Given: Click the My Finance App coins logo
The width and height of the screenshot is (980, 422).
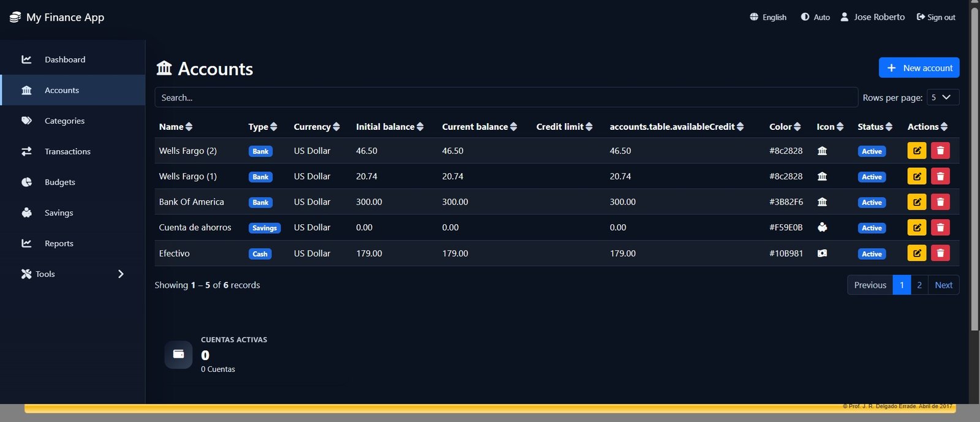Looking at the screenshot, I should 15,17.
